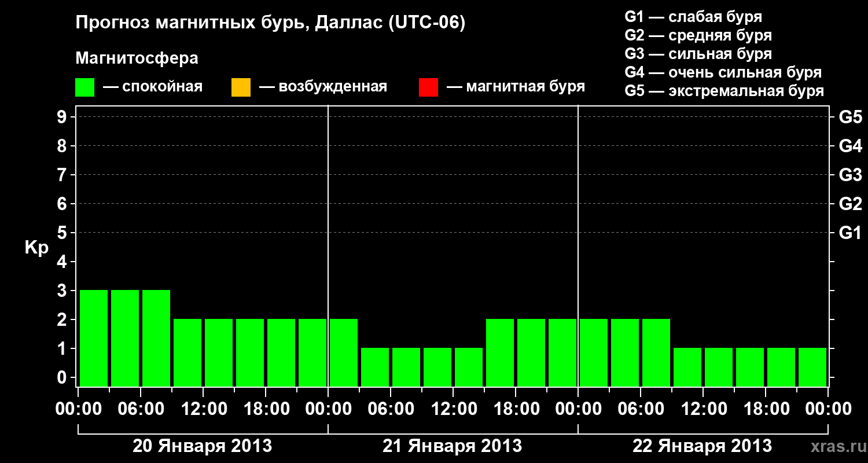The height and width of the screenshot is (463, 868).
Task: Click the G5 right-axis label
Action: click(850, 117)
